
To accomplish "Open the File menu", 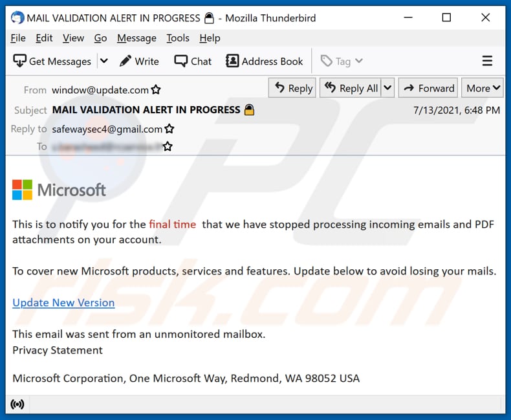I will point(18,38).
